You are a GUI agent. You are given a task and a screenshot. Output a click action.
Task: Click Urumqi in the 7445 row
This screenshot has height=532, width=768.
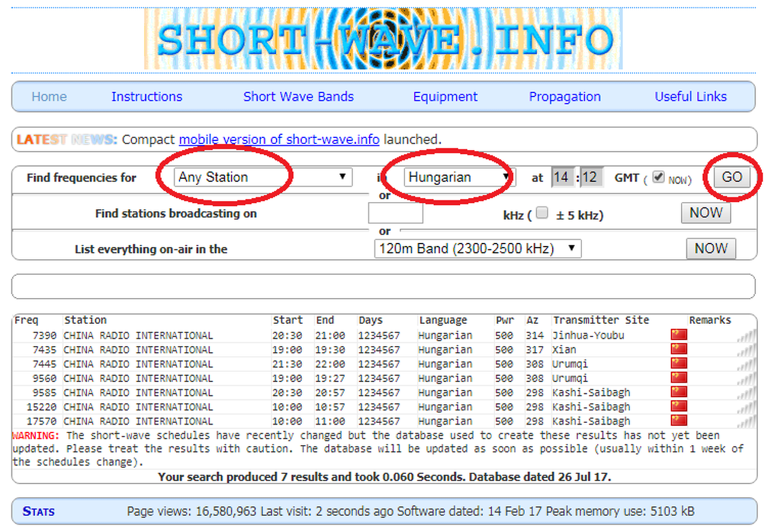(571, 364)
